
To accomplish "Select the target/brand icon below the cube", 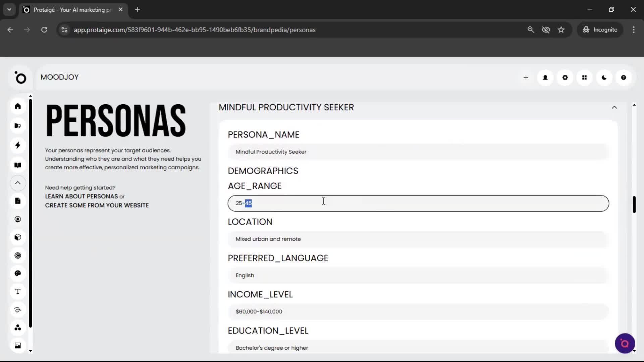I will click(x=17, y=255).
